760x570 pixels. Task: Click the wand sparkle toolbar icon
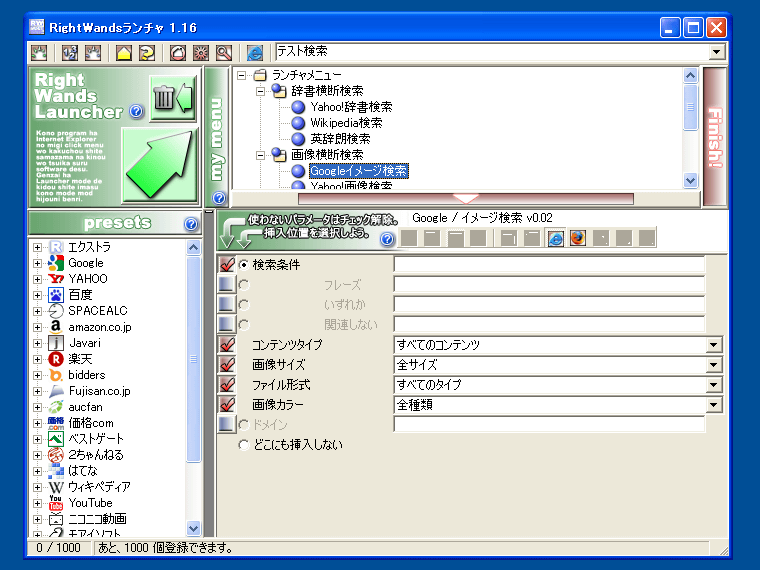pyautogui.click(x=39, y=53)
